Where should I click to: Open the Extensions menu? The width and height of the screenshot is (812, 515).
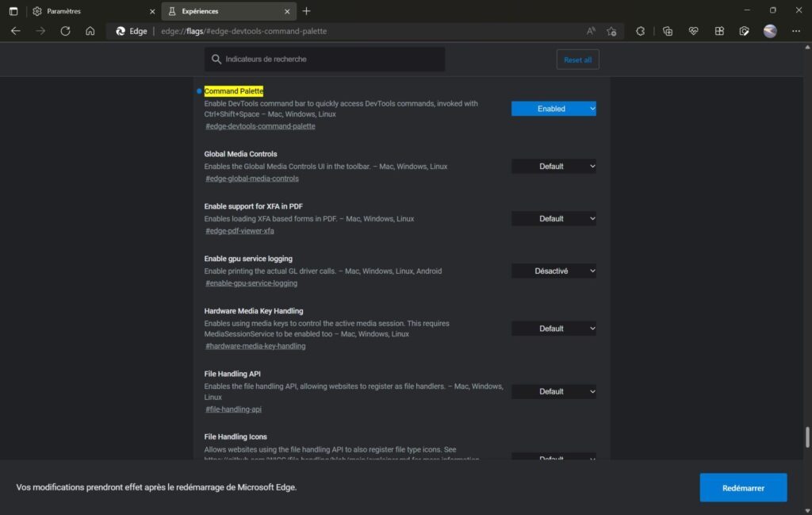point(641,31)
